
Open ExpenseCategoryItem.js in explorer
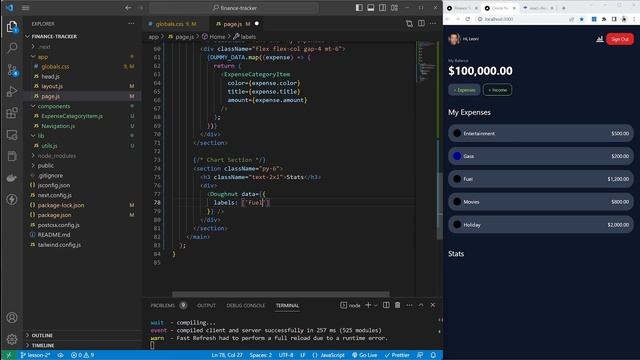[72, 116]
